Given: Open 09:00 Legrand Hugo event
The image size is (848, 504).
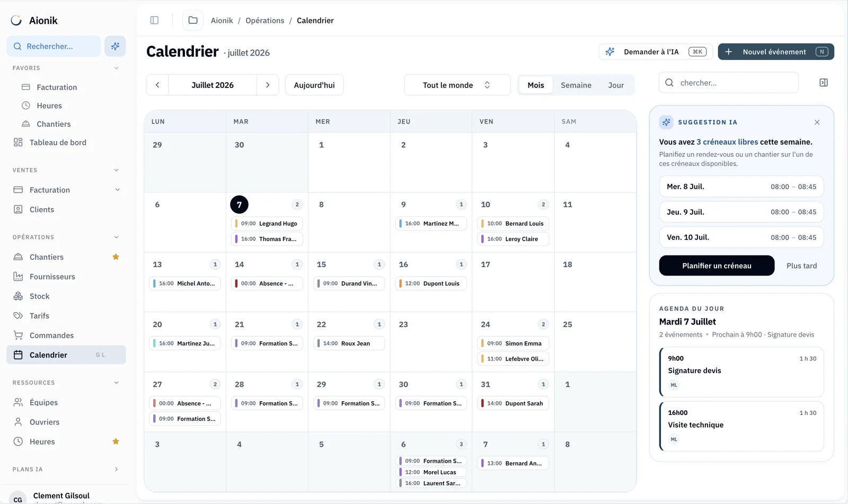Looking at the screenshot, I should click(x=267, y=224).
